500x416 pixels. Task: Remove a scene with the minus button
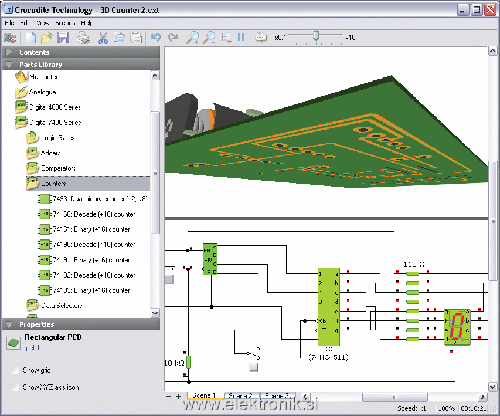point(169,396)
